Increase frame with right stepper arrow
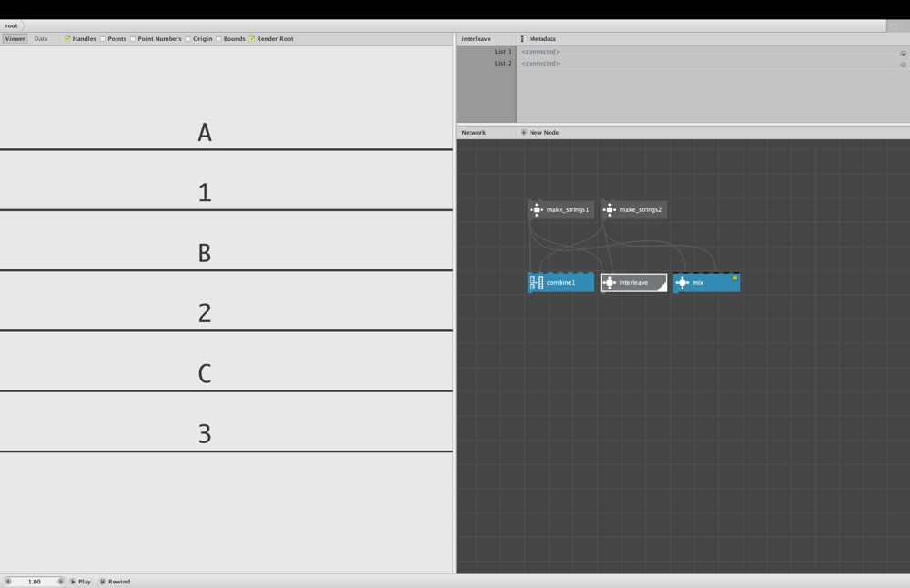Image resolution: width=910 pixels, height=588 pixels. [x=60, y=581]
